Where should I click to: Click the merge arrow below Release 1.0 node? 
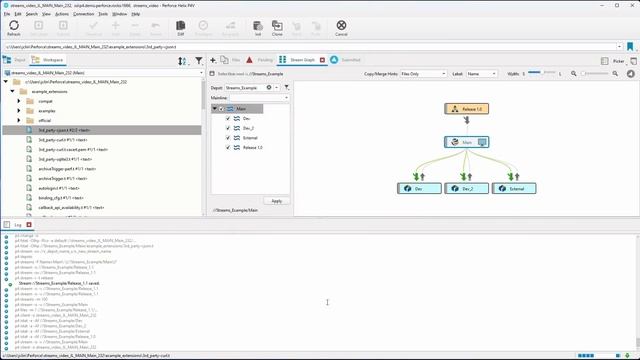coord(467,120)
